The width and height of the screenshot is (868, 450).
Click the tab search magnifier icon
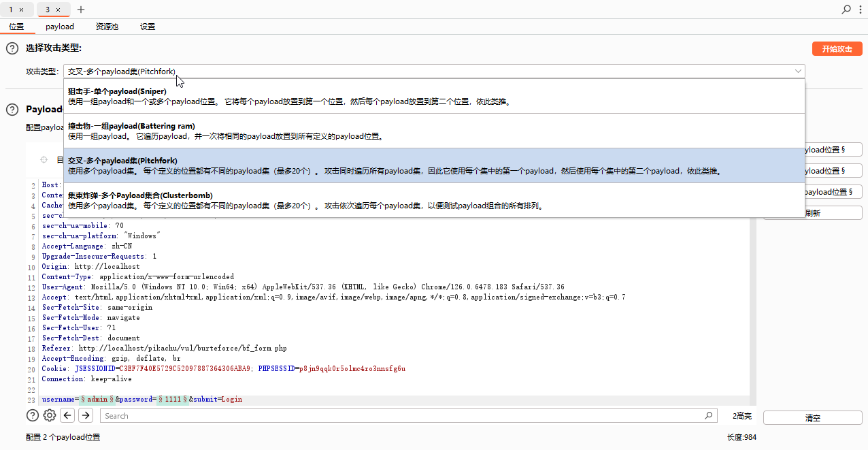[x=846, y=10]
